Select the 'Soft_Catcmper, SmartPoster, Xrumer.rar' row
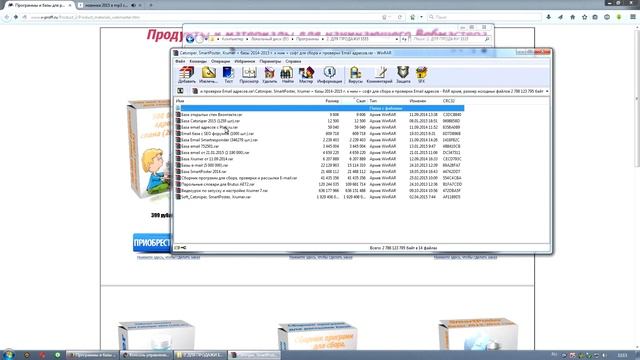 (319, 197)
